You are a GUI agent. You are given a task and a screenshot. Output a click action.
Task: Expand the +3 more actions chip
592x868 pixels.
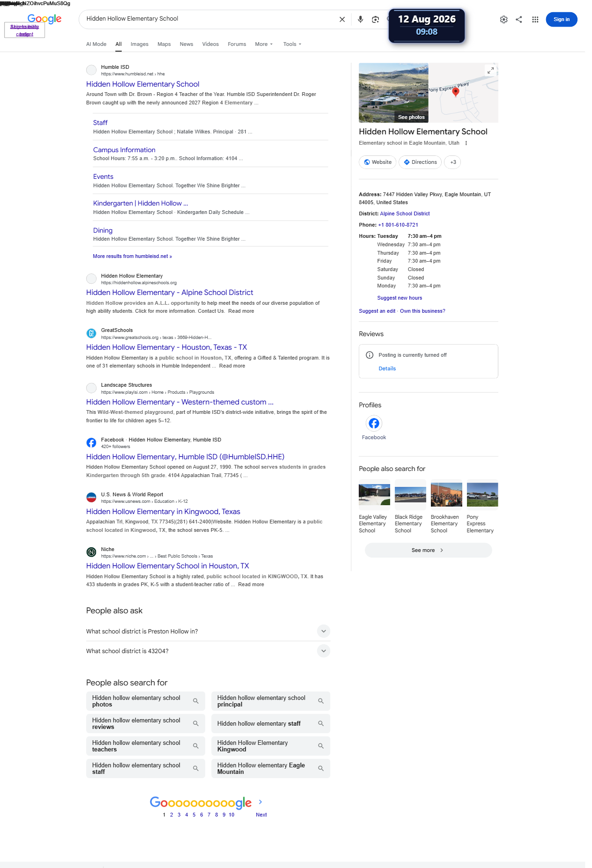452,162
